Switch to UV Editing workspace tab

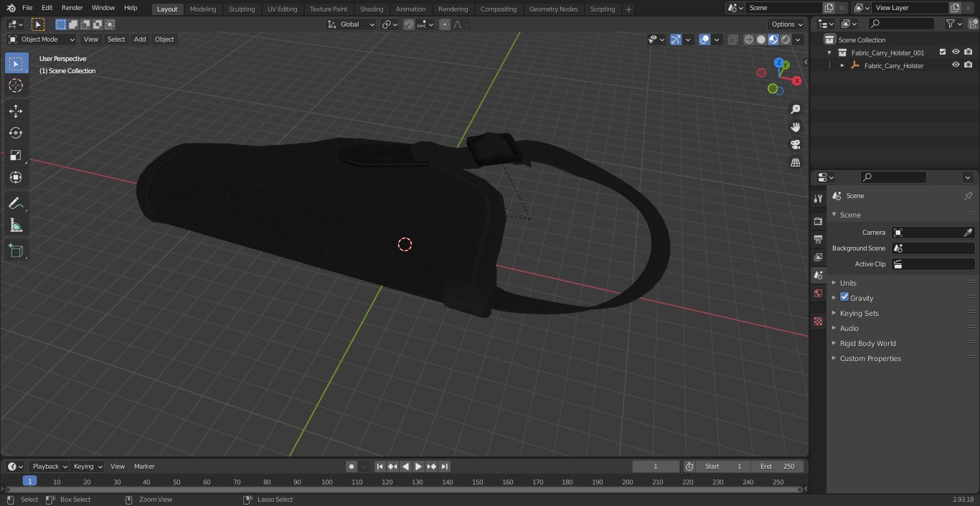pos(282,9)
